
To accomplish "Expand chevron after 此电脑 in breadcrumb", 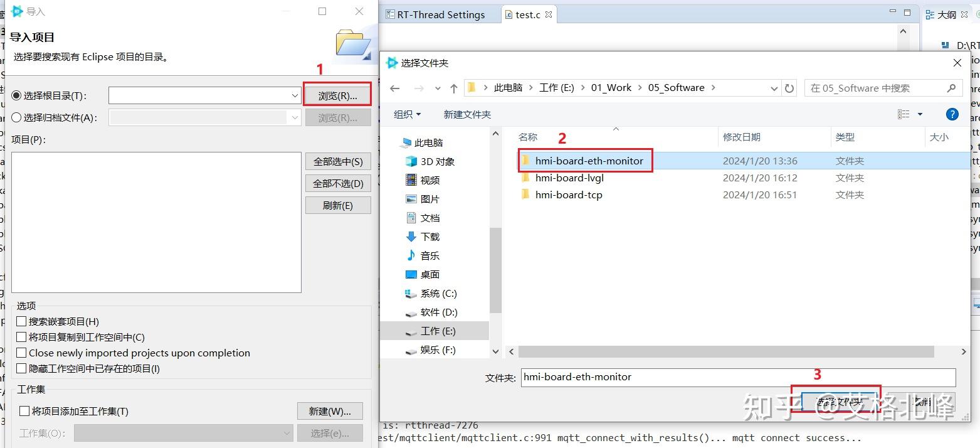I will pyautogui.click(x=531, y=88).
